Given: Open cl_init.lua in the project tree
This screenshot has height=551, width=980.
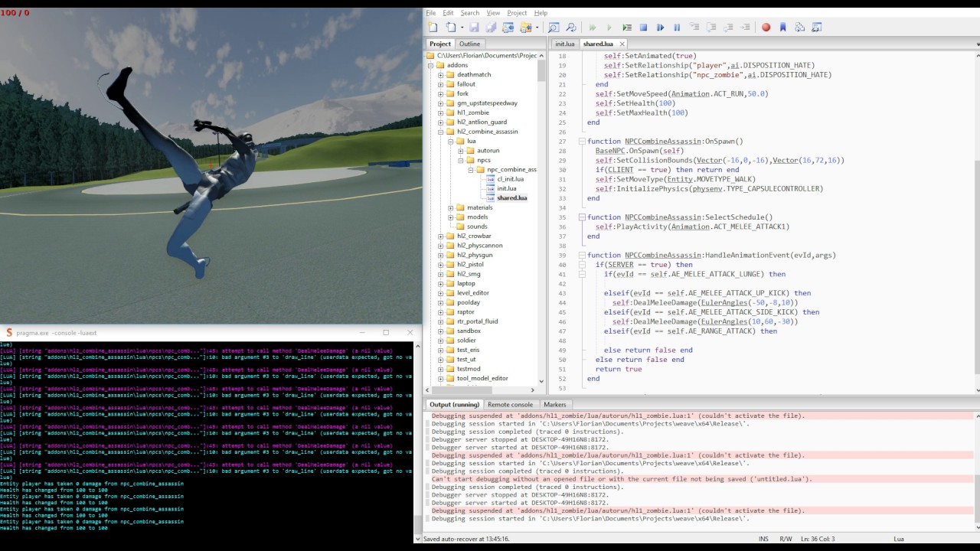Looking at the screenshot, I should pyautogui.click(x=510, y=179).
